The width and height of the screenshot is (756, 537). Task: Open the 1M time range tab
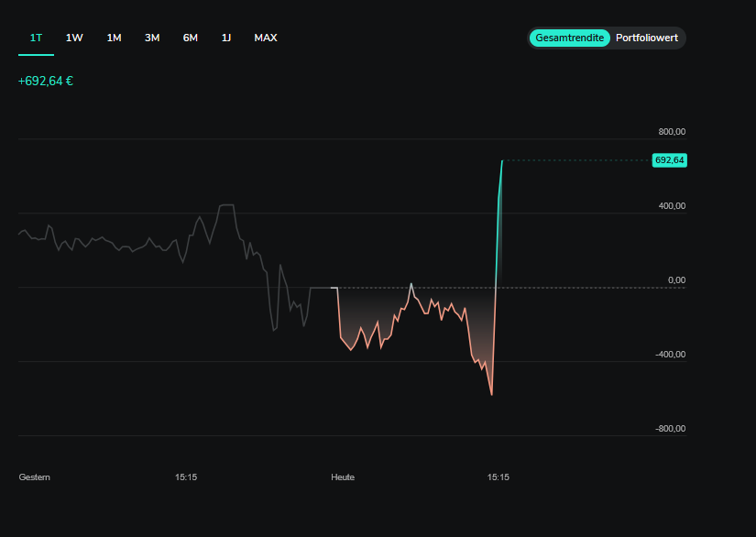114,38
